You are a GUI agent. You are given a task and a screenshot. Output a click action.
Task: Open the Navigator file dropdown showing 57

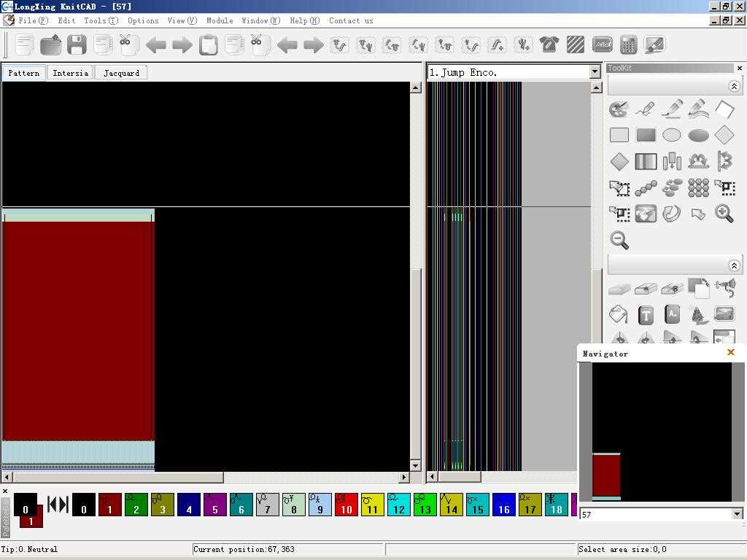(x=737, y=514)
